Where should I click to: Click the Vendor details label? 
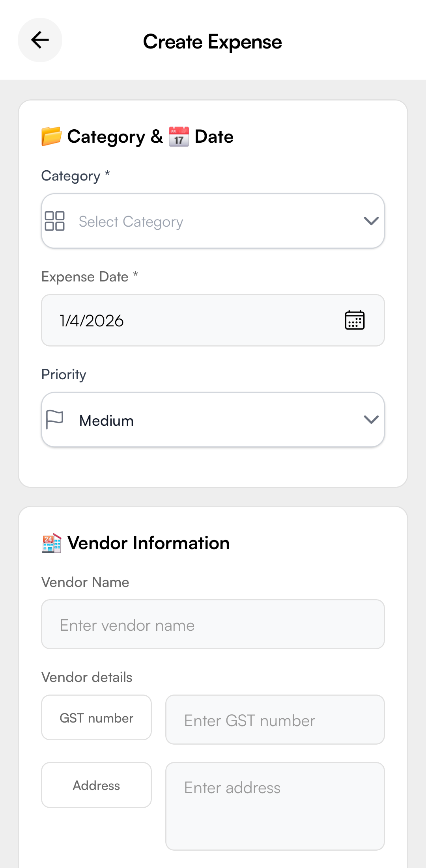[x=87, y=677]
